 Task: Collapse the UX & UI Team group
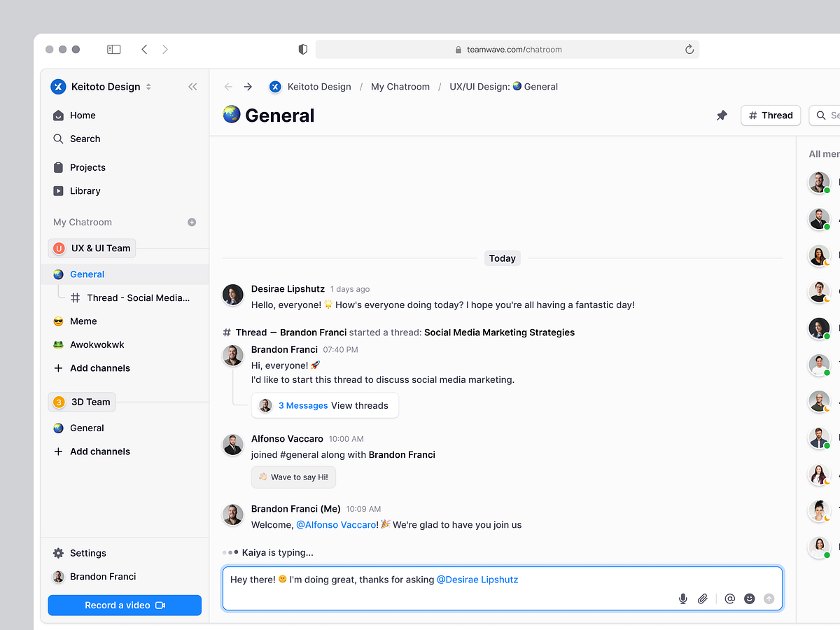92,248
